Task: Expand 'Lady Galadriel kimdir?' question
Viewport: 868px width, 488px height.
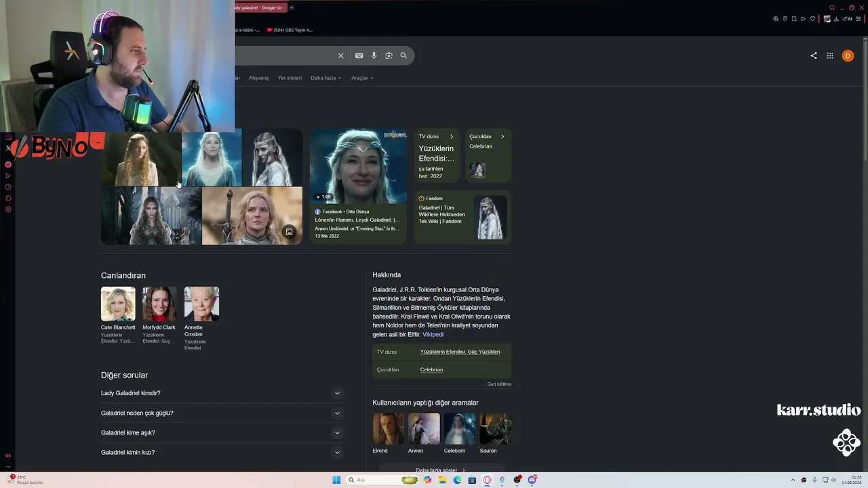Action: (222, 393)
